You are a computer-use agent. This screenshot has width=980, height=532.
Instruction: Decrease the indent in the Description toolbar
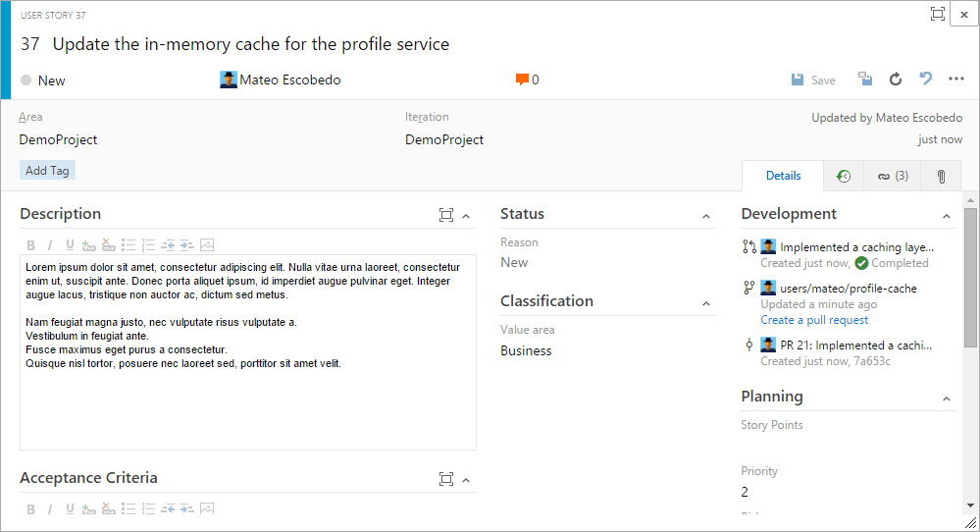168,245
